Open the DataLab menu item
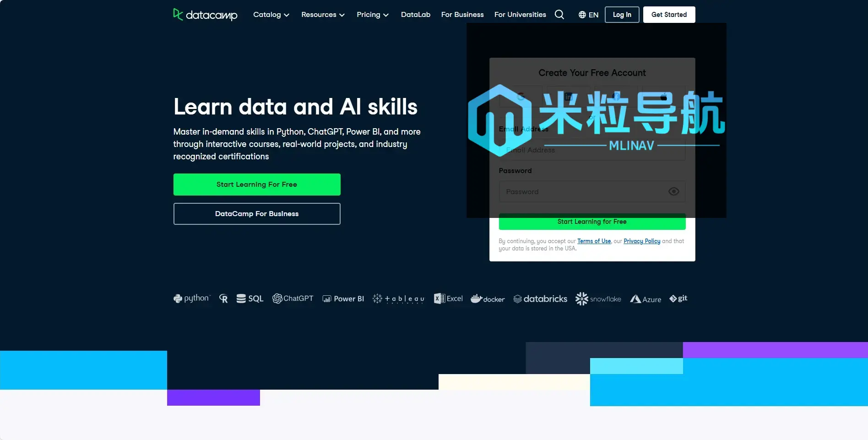 415,14
